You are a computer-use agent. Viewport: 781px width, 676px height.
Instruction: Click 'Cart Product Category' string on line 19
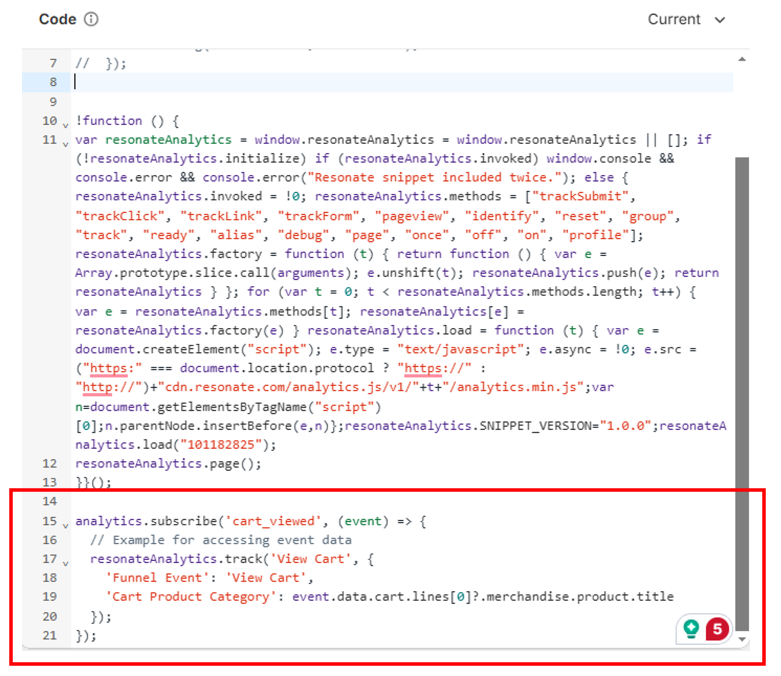(x=191, y=597)
